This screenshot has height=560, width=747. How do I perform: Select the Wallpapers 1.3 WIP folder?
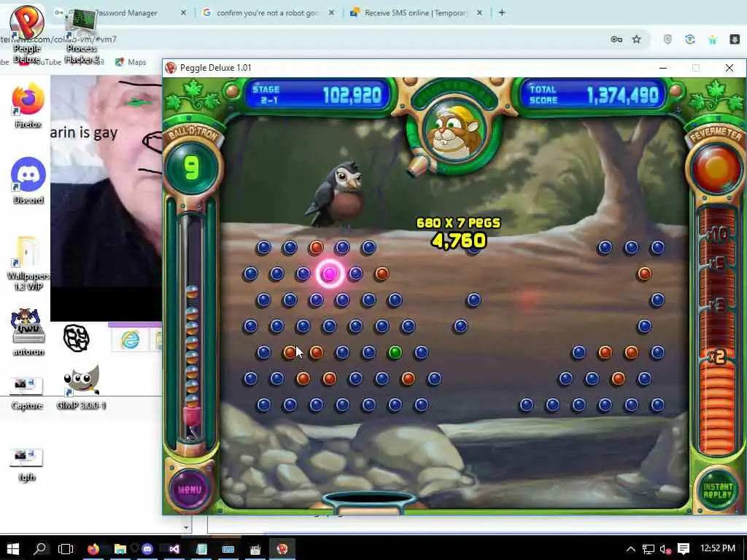point(28,262)
